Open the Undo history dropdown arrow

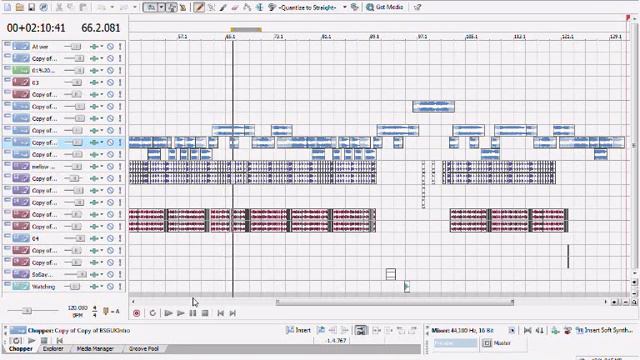pos(111,7)
